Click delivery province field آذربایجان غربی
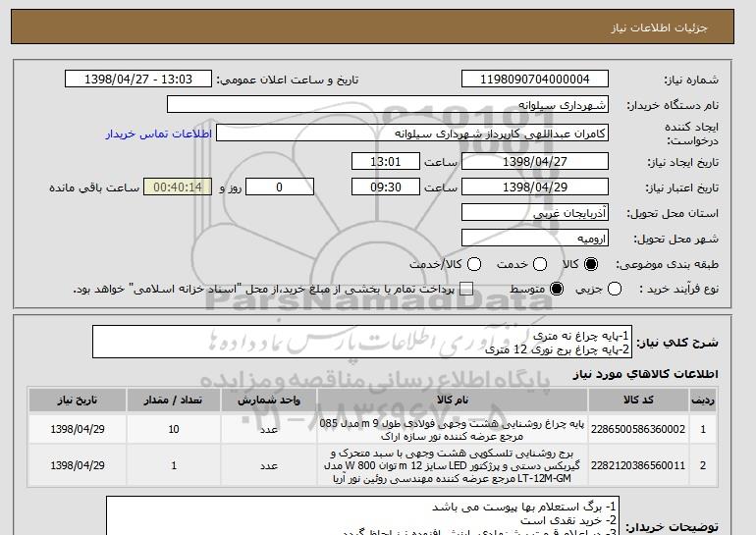The image size is (756, 535). point(535,213)
